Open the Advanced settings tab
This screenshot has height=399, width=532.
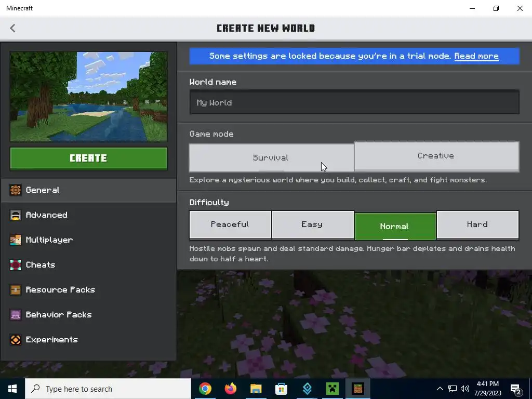(x=89, y=215)
